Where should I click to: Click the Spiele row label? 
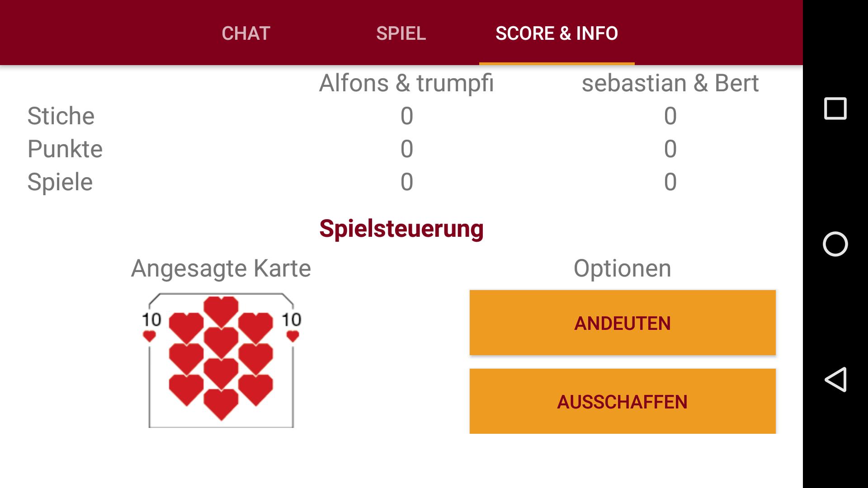[60, 182]
